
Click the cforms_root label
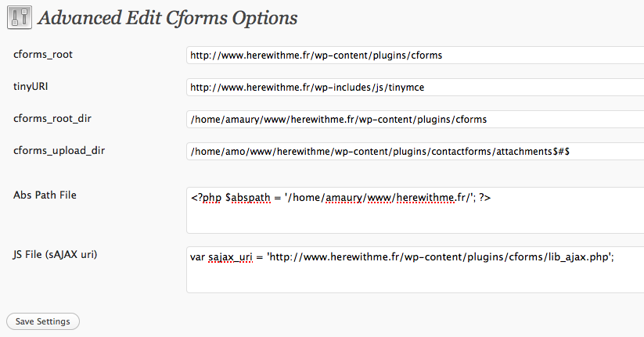43,55
